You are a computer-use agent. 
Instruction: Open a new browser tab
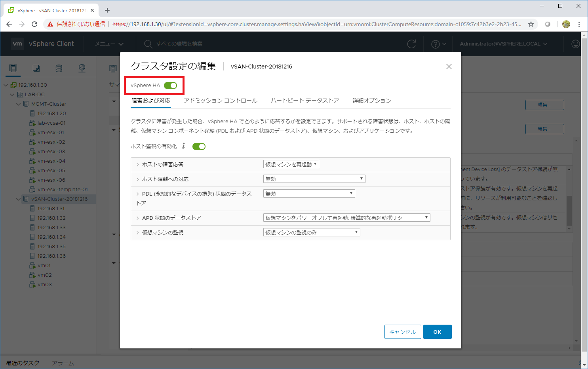pos(107,10)
